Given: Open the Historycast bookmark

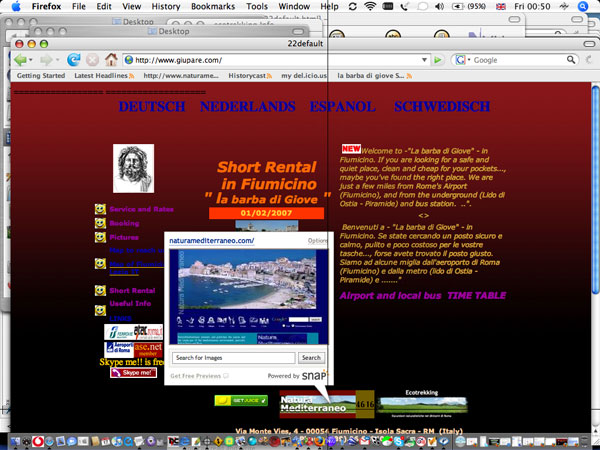Looking at the screenshot, I should (247, 76).
